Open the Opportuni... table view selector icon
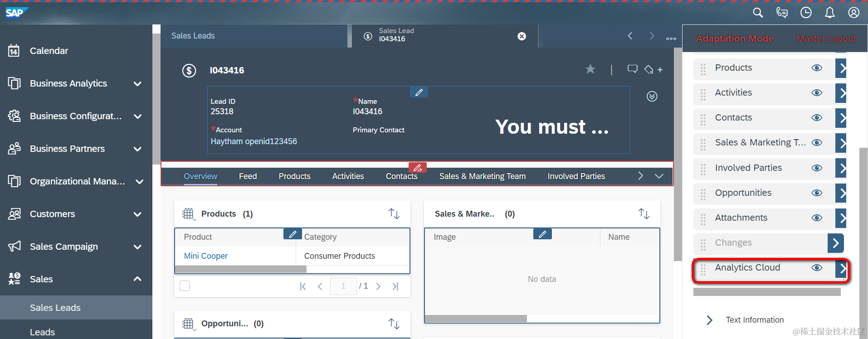 pos(189,324)
